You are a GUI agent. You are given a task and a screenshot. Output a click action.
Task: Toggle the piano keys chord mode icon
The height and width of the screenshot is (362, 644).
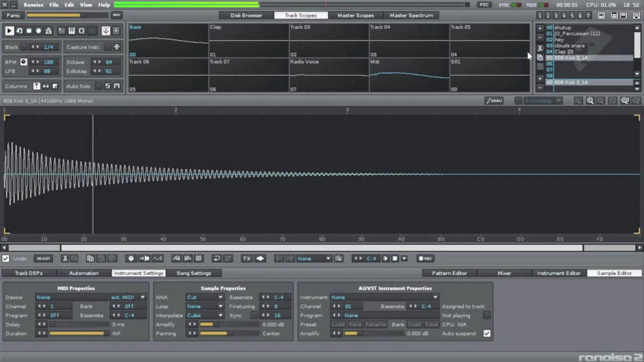71,31
